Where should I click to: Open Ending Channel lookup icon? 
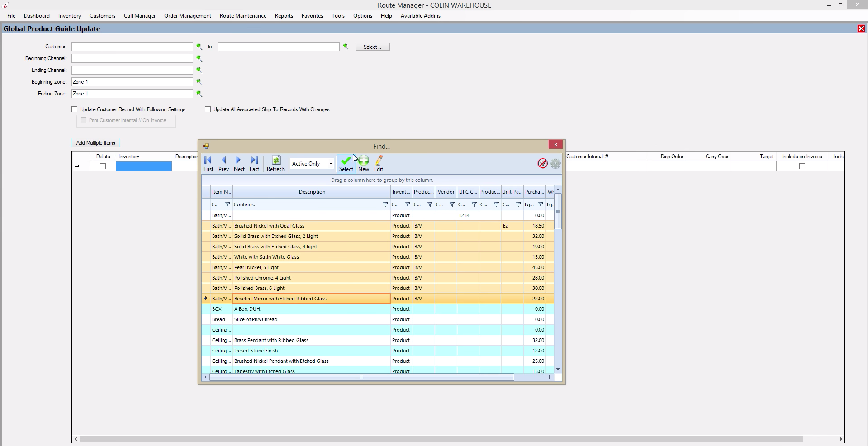point(199,70)
